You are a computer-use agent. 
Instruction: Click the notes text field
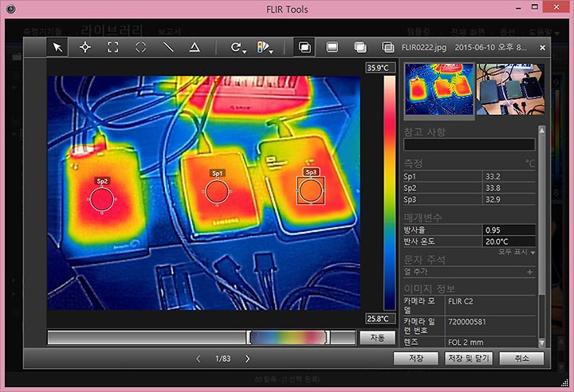(x=469, y=144)
